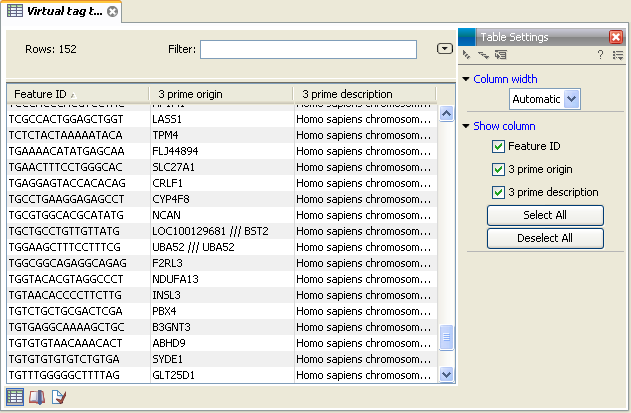This screenshot has width=631, height=413.
Task: Select the CRLF1 cell
Action: 222,183
